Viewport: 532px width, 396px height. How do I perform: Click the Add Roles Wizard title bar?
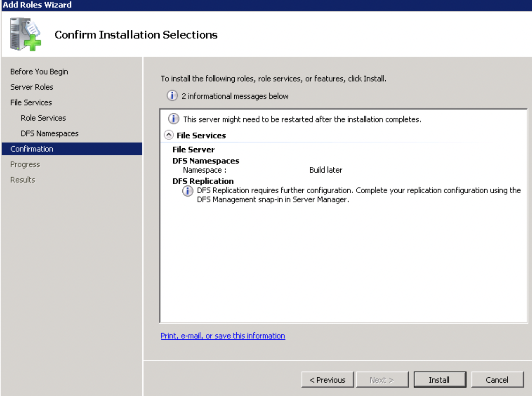click(266, 5)
